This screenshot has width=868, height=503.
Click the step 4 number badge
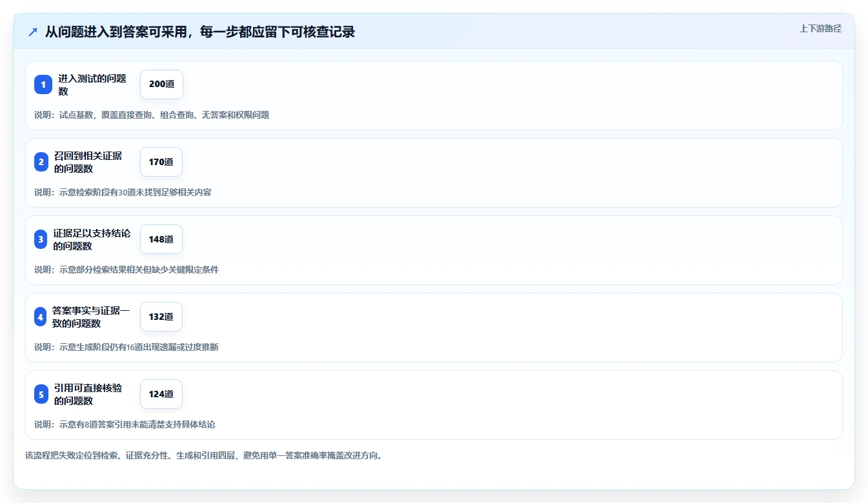pyautogui.click(x=41, y=317)
